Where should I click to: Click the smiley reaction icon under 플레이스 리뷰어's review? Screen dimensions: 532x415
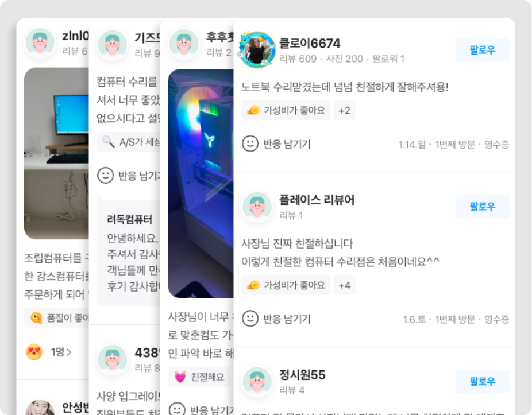click(x=250, y=319)
